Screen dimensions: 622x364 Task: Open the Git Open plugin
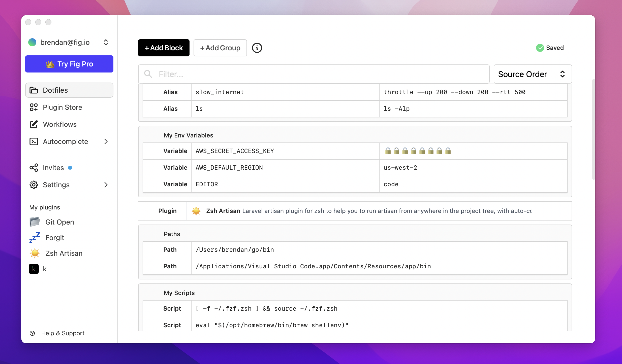pyautogui.click(x=60, y=222)
